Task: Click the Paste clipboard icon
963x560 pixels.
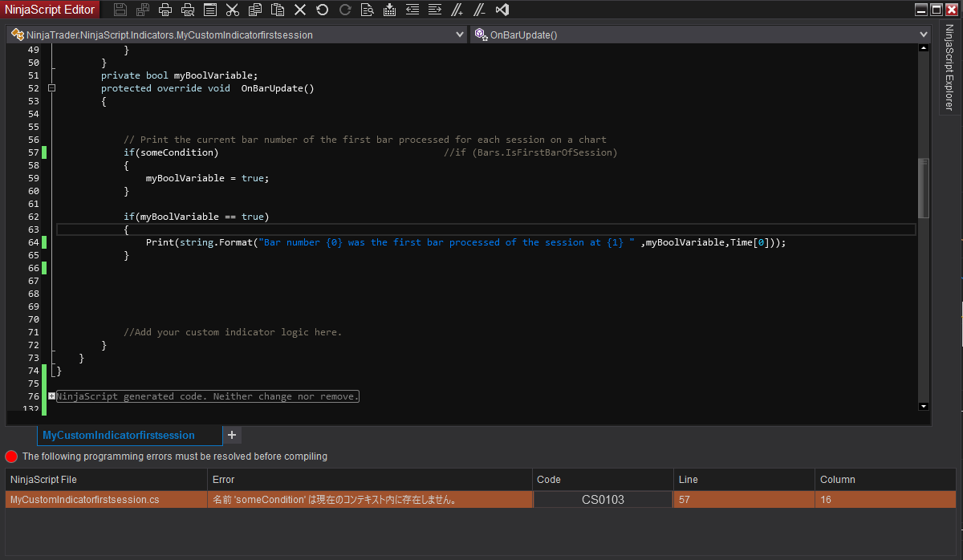Action: (x=278, y=10)
